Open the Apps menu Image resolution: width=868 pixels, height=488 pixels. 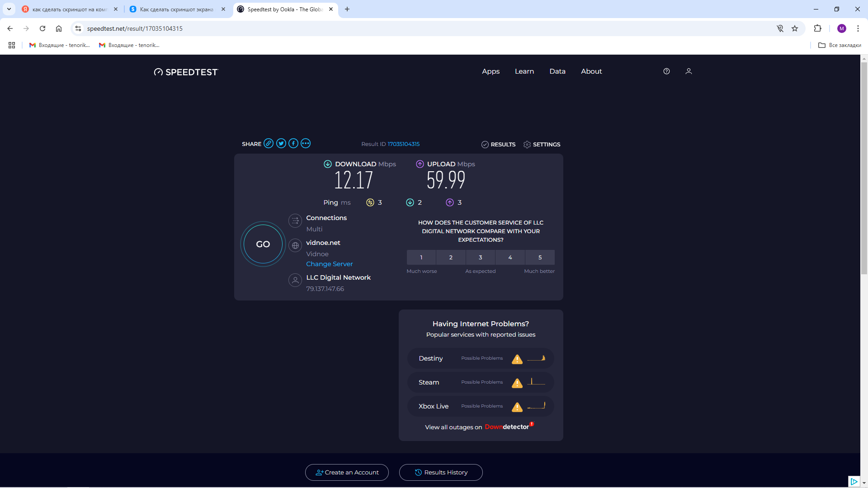point(491,71)
